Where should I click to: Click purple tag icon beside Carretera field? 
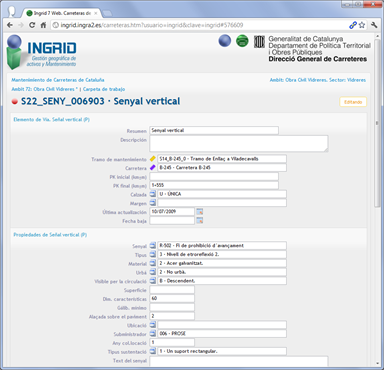tap(153, 168)
